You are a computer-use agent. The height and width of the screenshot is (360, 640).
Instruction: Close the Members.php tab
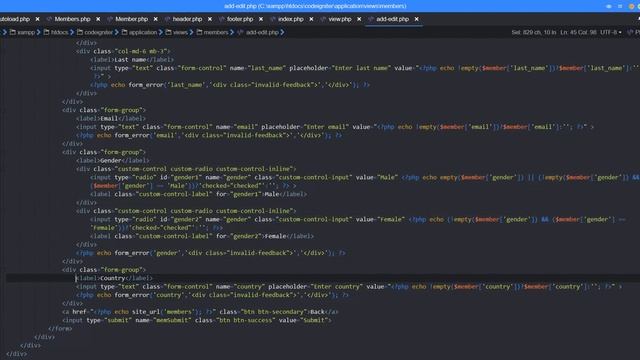tap(98, 19)
